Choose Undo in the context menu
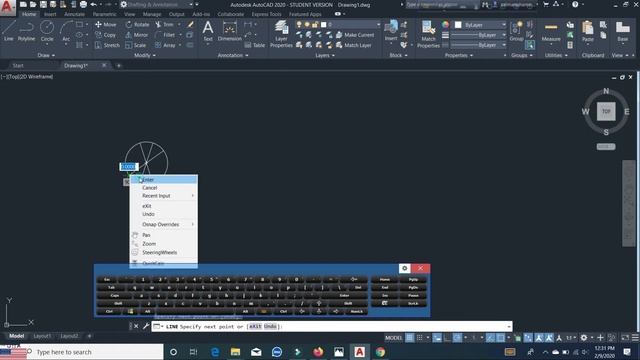This screenshot has height=360, width=640. pyautogui.click(x=164, y=214)
